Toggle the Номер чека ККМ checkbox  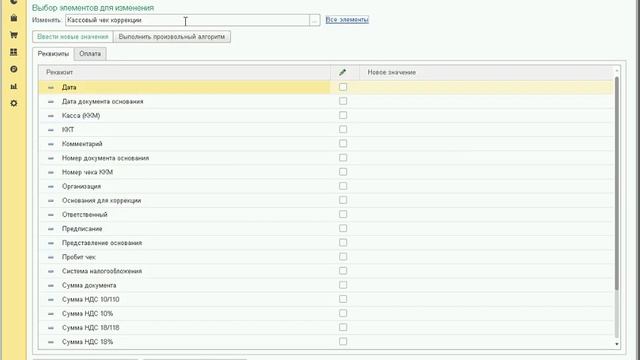[x=343, y=172]
